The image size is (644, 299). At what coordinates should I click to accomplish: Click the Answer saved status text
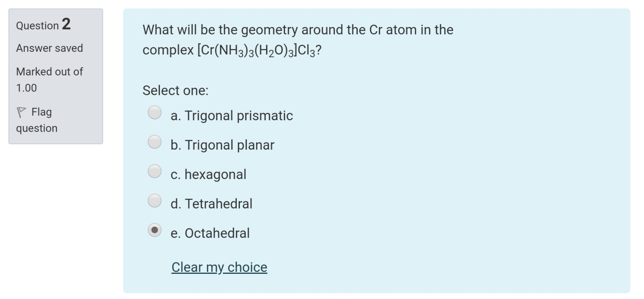49,48
